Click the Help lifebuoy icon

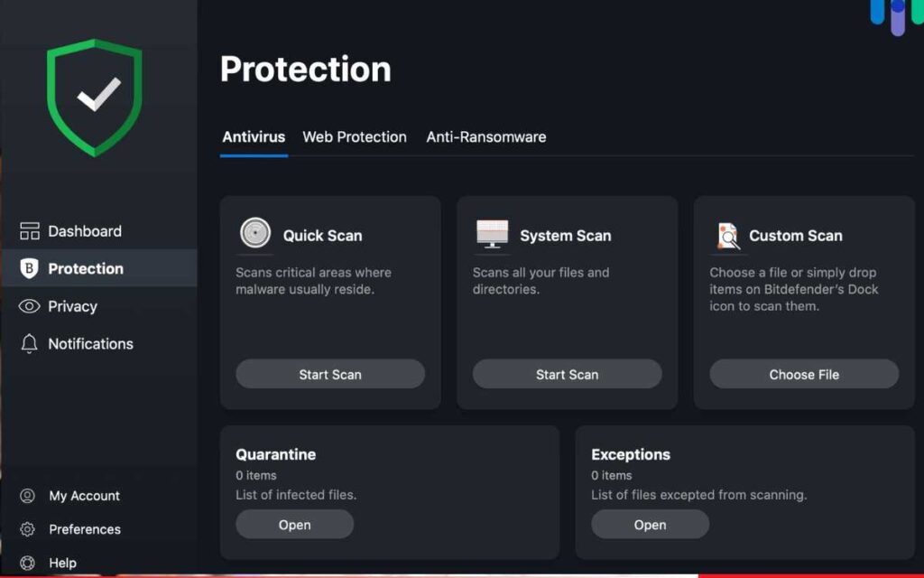(27, 563)
